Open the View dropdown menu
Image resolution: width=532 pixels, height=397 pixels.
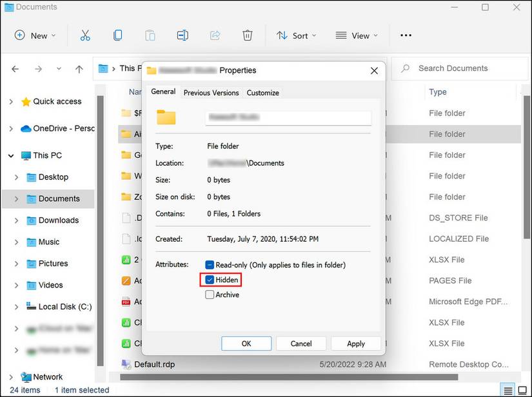(357, 35)
